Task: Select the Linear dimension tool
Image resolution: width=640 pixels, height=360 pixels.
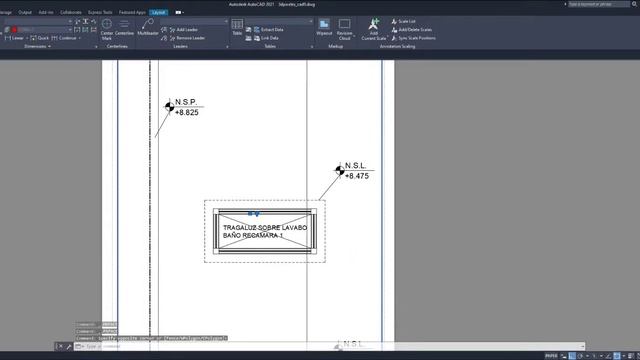Action: pos(14,38)
